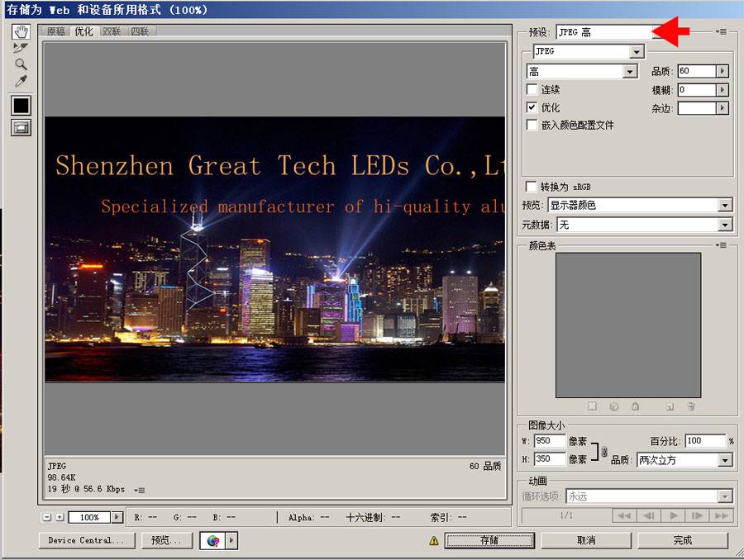Select the Slice Select tool

[21, 48]
